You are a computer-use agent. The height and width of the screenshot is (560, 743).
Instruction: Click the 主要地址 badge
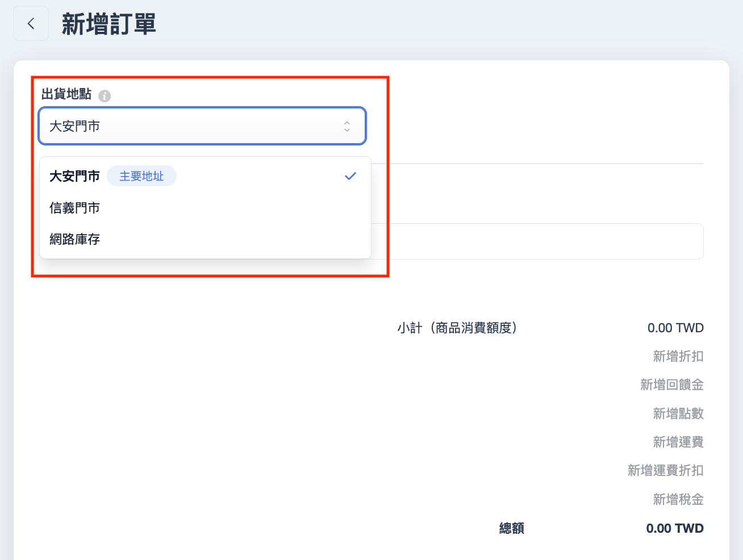tap(141, 176)
